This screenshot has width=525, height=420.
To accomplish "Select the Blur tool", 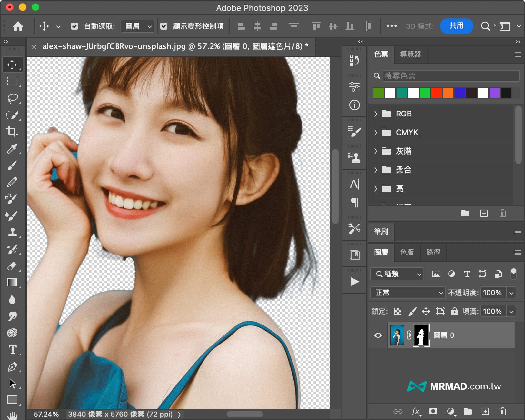I will point(12,299).
